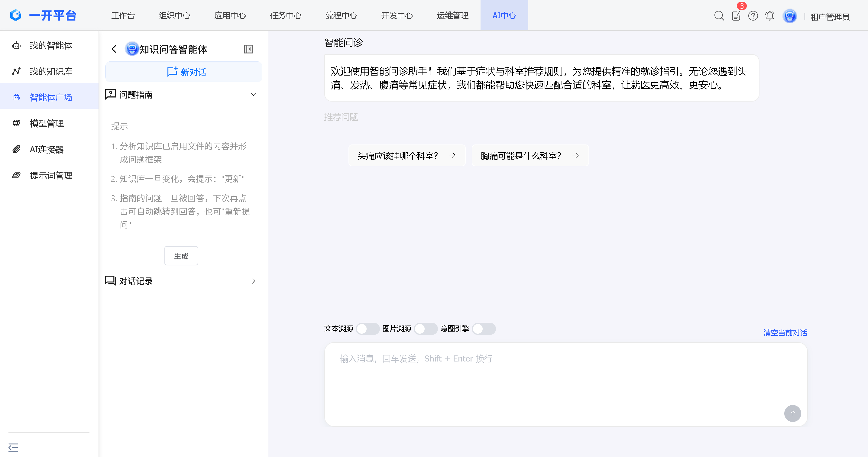This screenshot has width=868, height=457.
Task: Click the 清空当前对话 link
Action: pyautogui.click(x=785, y=333)
